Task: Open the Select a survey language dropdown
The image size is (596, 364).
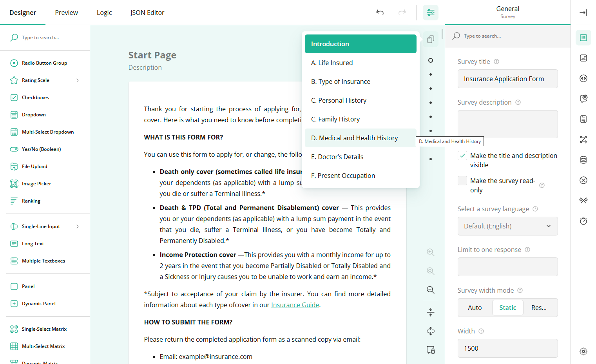Action: pos(508,226)
